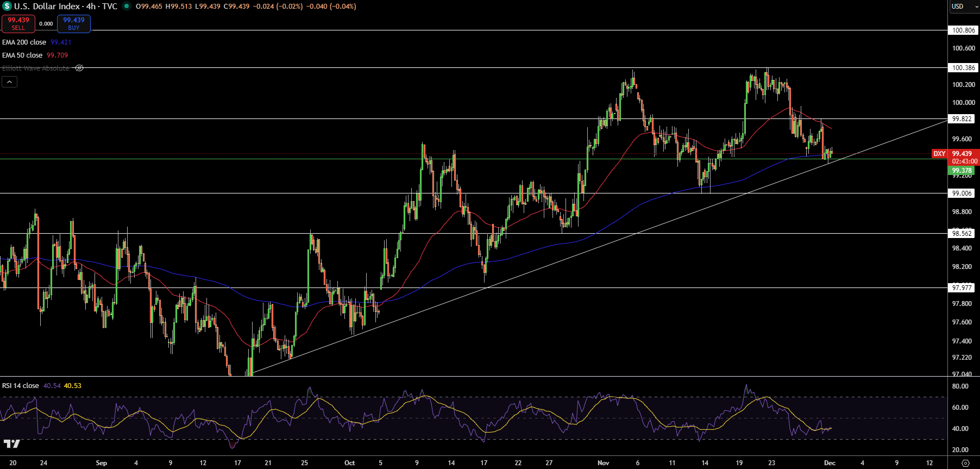Click the spread value 0.000
Image resolution: width=980 pixels, height=469 pixels.
(x=46, y=23)
